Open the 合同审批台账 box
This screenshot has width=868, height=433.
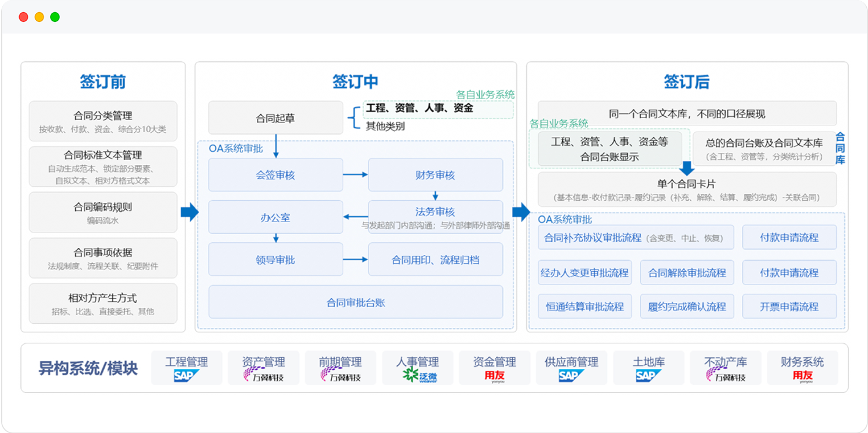(x=356, y=302)
